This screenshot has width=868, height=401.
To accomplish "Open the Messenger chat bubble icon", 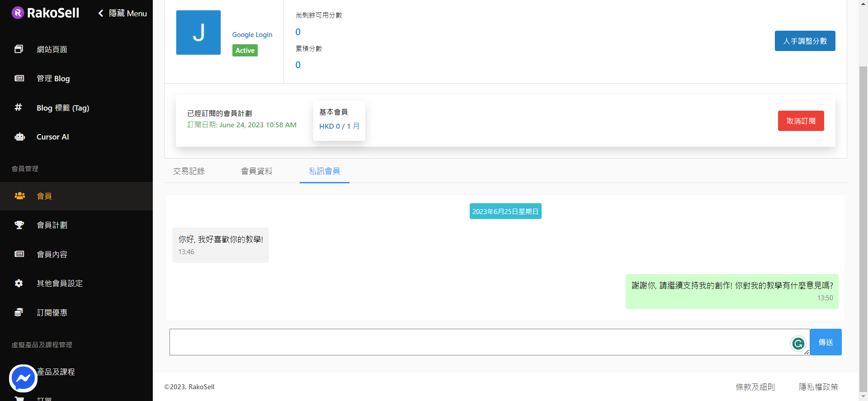I will point(23,378).
